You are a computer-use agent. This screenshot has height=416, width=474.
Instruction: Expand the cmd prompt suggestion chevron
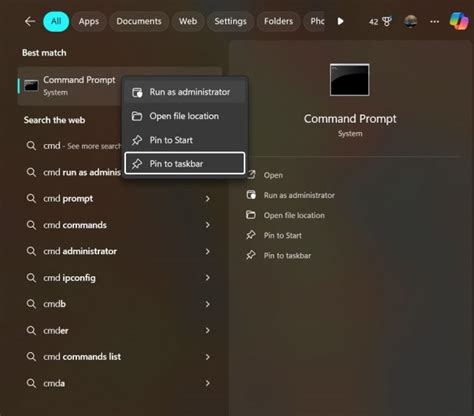(x=207, y=199)
